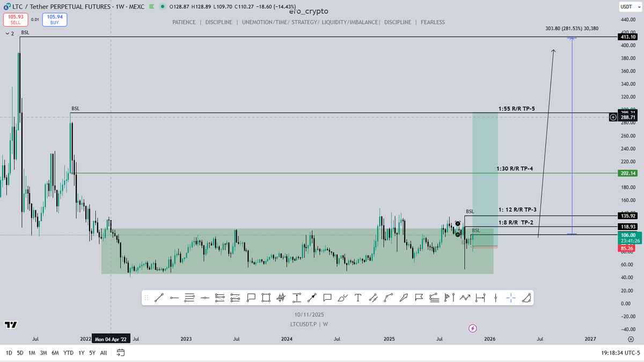
Task: Click the plus button beside 288.71
Action: tap(613, 117)
